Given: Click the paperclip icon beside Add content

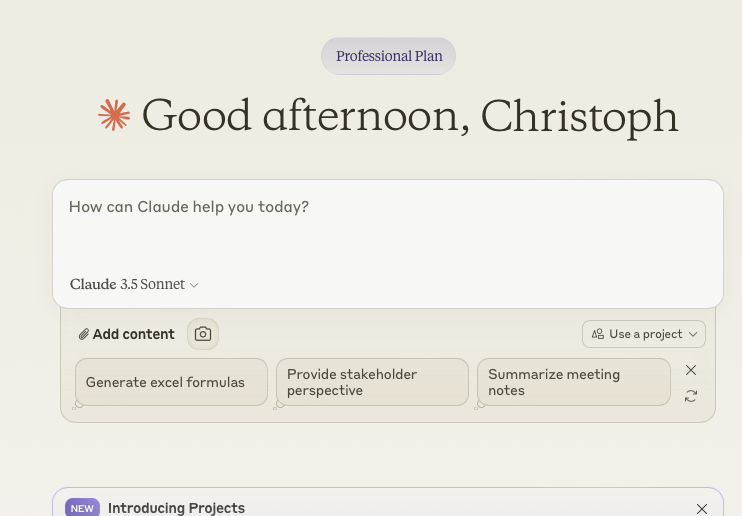Looking at the screenshot, I should [84, 334].
